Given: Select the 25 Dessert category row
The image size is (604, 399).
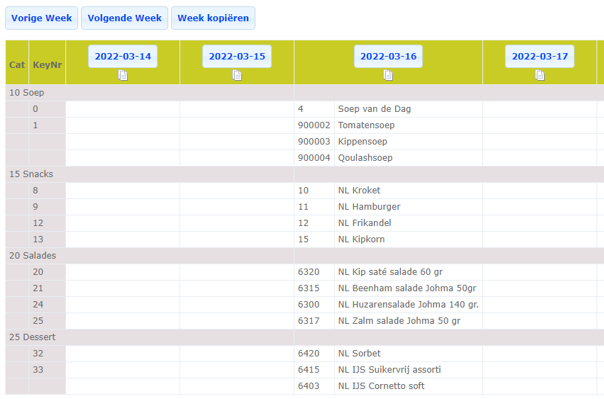Looking at the screenshot, I should [x=305, y=337].
